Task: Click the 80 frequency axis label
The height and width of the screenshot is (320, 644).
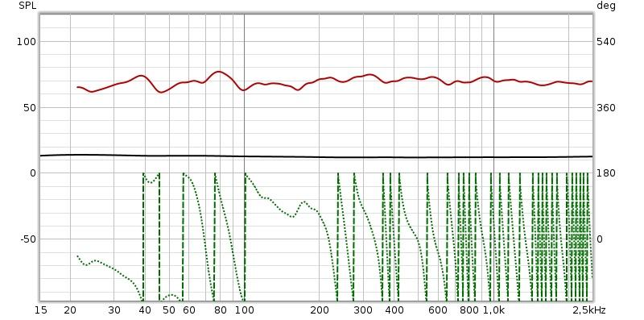Action: (221, 310)
